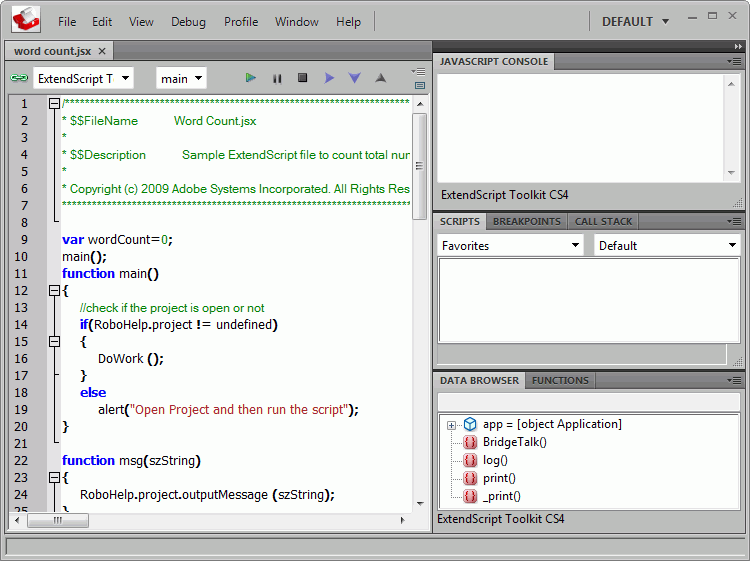
Task: Click the Step Into down arrow
Action: 354,78
